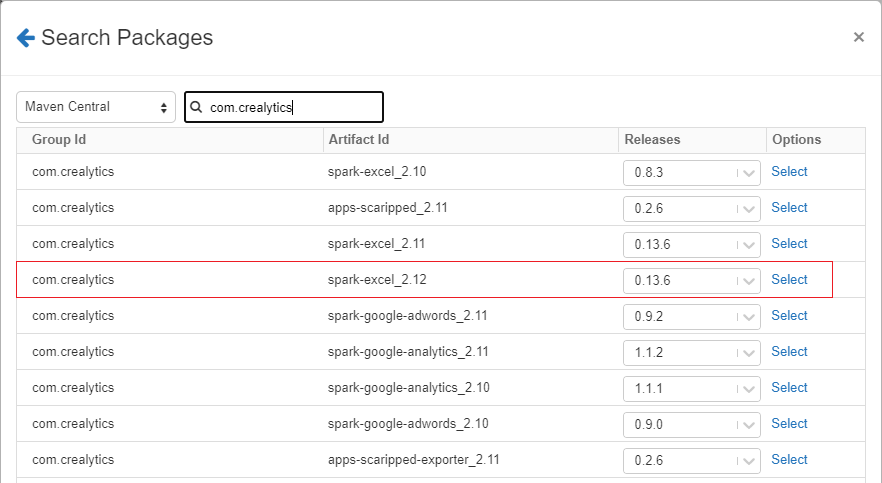Close the Search Packages dialog
This screenshot has height=483, width=882.
[x=858, y=37]
